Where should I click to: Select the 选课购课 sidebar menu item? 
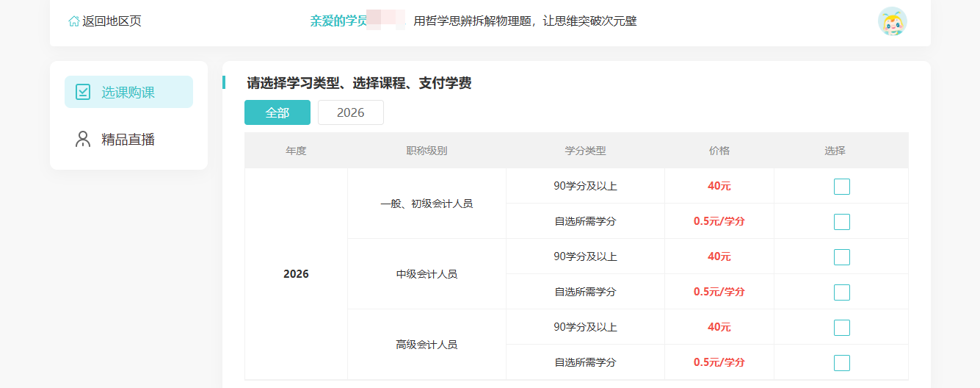click(x=128, y=92)
